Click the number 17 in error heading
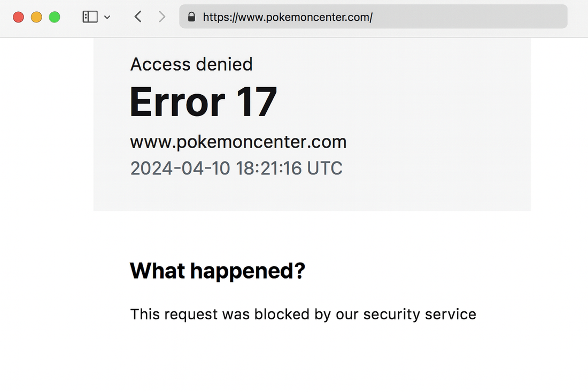This screenshot has height=392, width=588. 257,102
